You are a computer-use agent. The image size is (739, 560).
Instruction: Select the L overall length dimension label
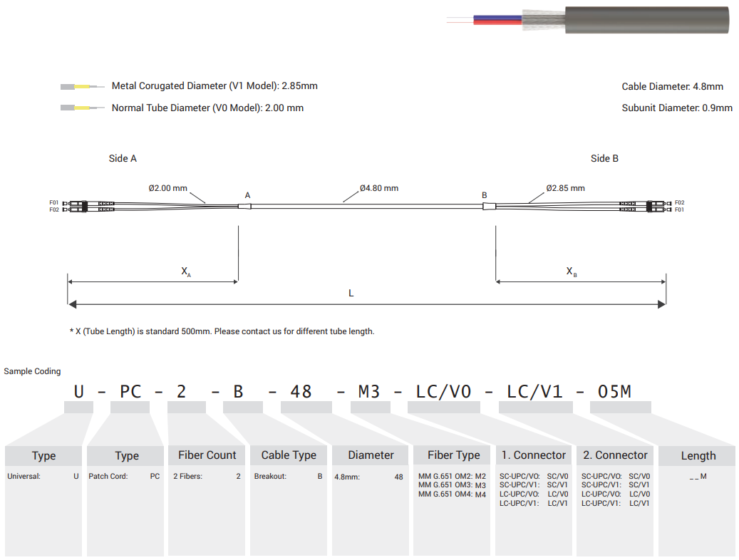351,293
